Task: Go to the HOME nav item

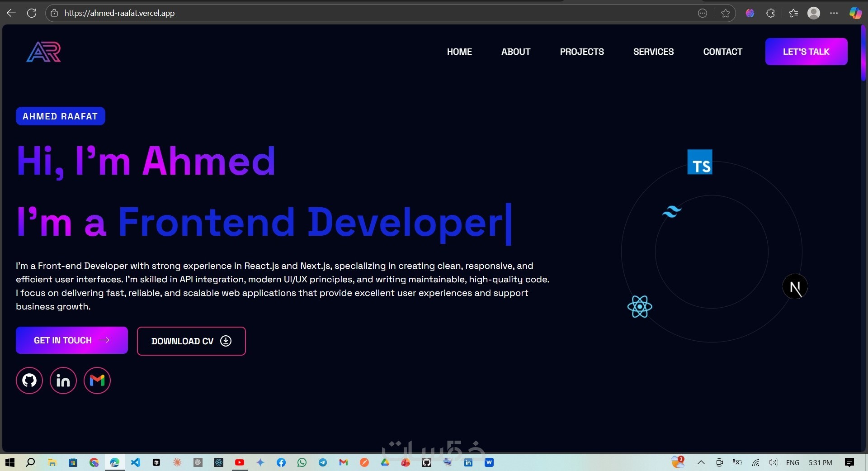Action: pos(459,52)
